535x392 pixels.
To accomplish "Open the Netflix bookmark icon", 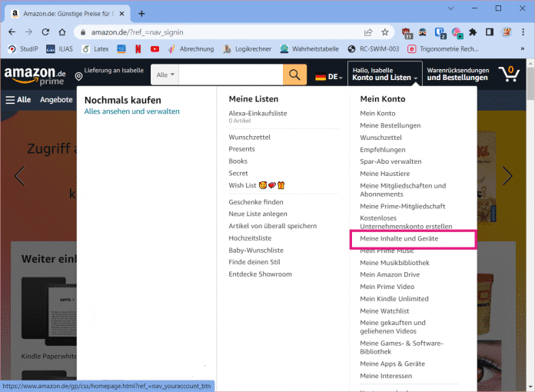I will tap(138, 49).
